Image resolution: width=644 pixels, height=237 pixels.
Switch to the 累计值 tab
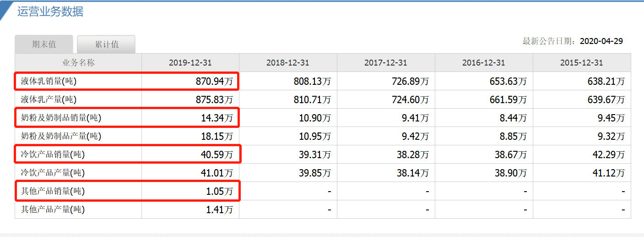tap(106, 44)
